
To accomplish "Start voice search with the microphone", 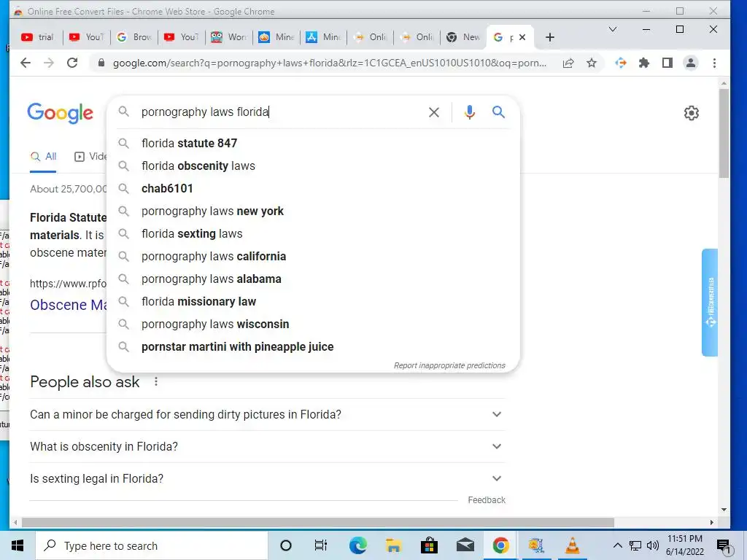I will [469, 112].
